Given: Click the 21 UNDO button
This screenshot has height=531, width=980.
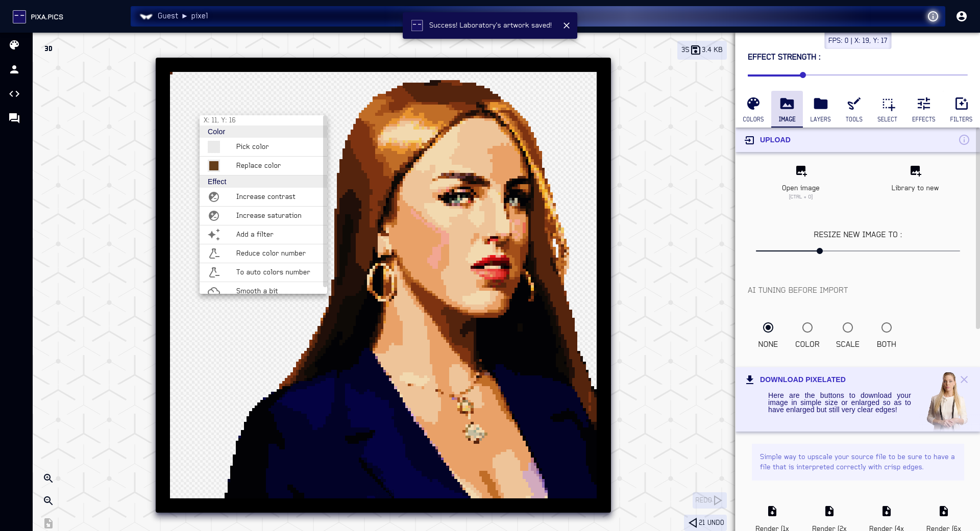Looking at the screenshot, I should (x=706, y=522).
